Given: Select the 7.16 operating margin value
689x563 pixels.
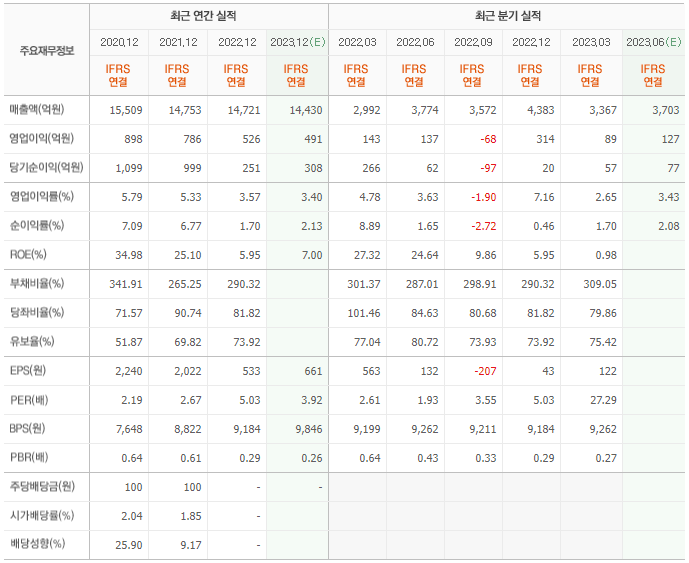Looking at the screenshot, I should point(544,197).
